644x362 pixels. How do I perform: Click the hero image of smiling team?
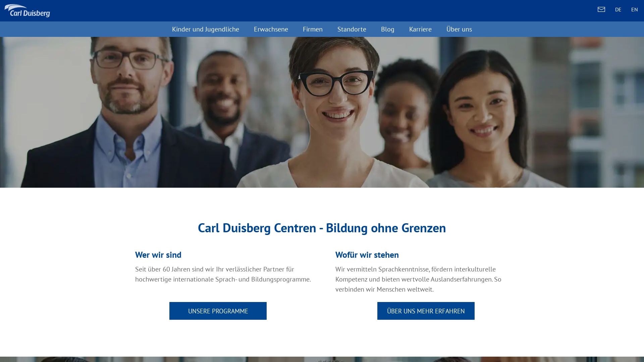(322, 112)
